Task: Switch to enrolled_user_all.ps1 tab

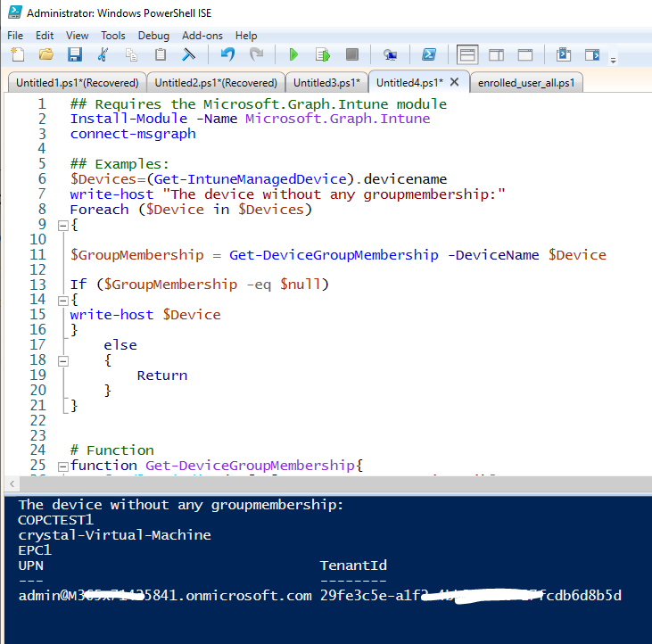Action: point(526,83)
